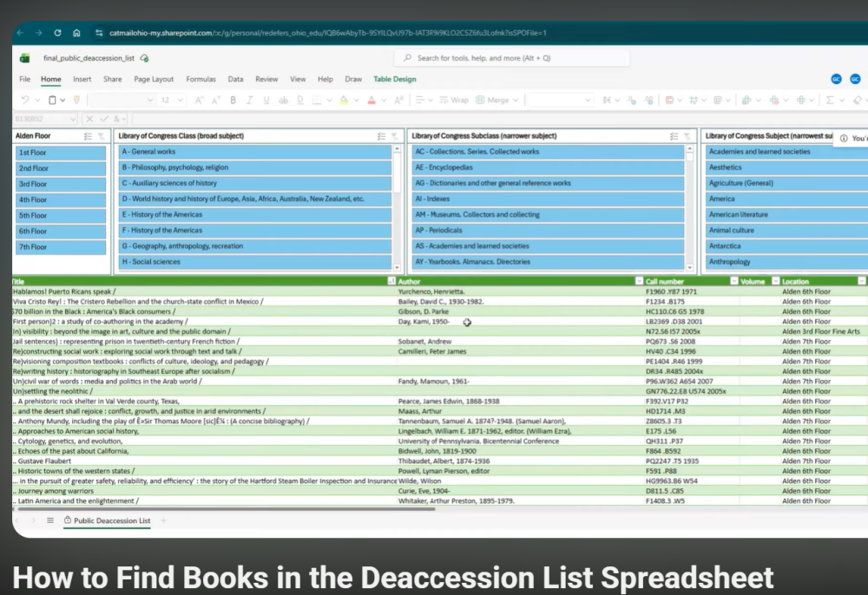
Task: Toggle italic formatting
Action: tap(249, 99)
